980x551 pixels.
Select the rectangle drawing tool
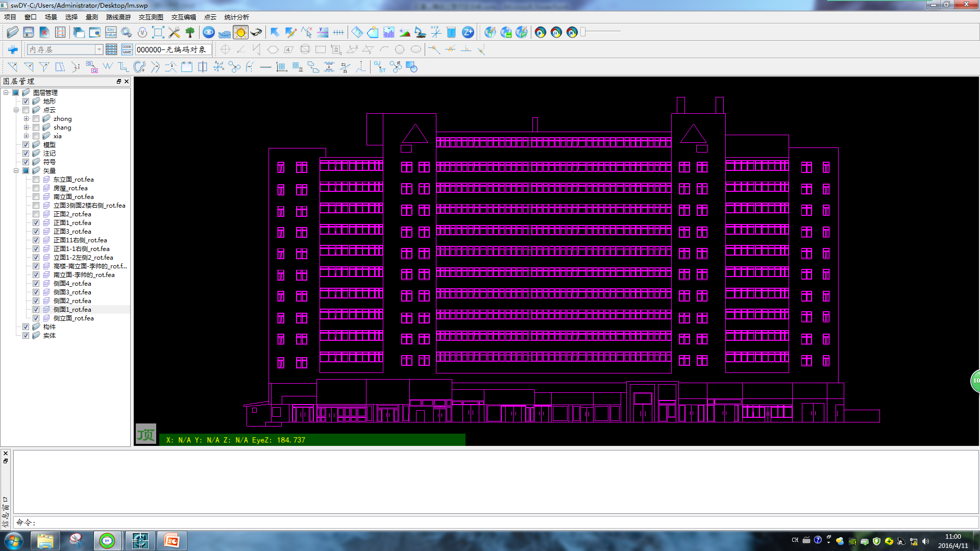coord(321,49)
